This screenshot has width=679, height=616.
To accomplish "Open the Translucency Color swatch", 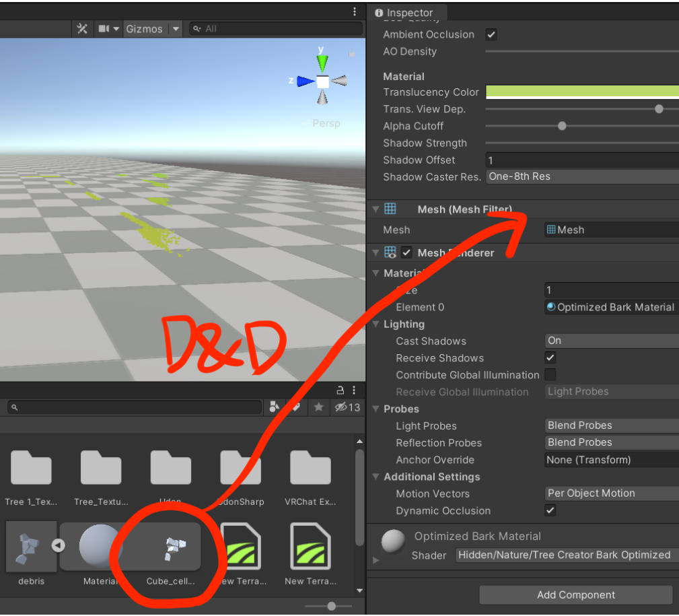I will pyautogui.click(x=581, y=92).
